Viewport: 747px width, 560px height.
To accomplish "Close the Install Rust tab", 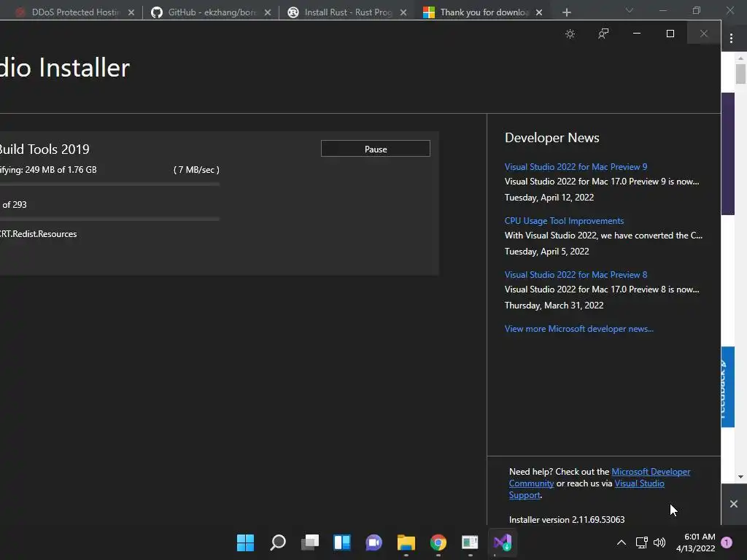I will point(403,12).
